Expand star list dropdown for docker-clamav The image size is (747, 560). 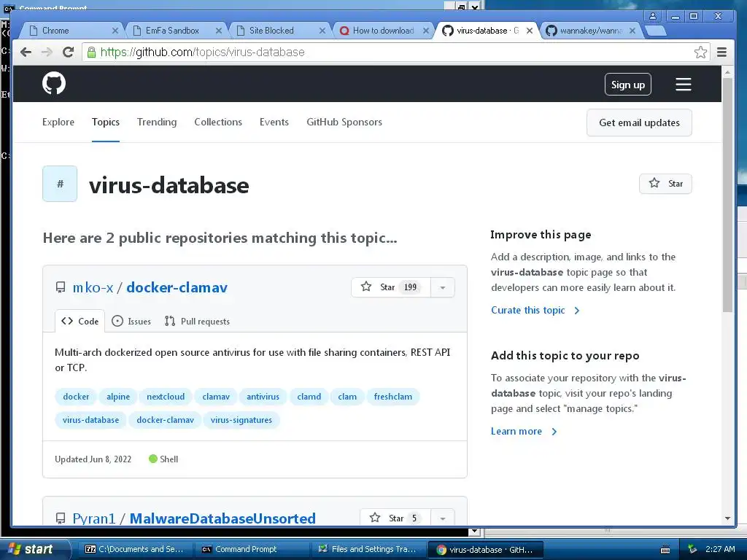443,287
